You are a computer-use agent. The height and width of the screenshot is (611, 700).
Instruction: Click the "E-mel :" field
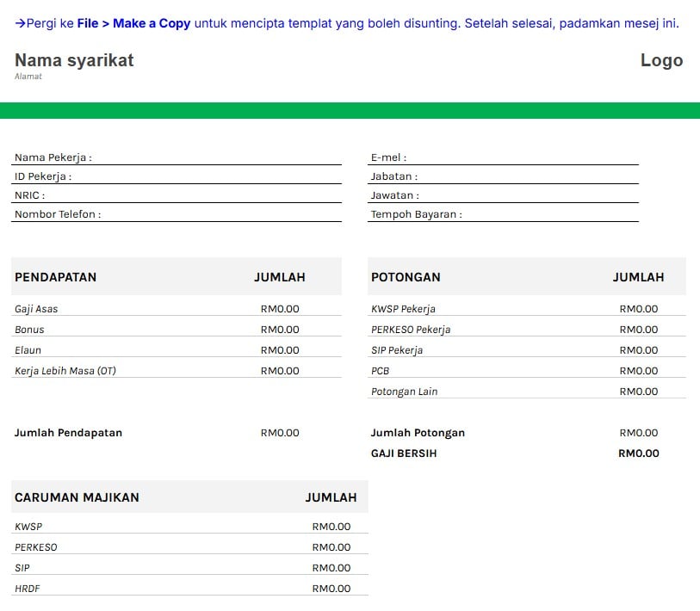[x=503, y=157]
